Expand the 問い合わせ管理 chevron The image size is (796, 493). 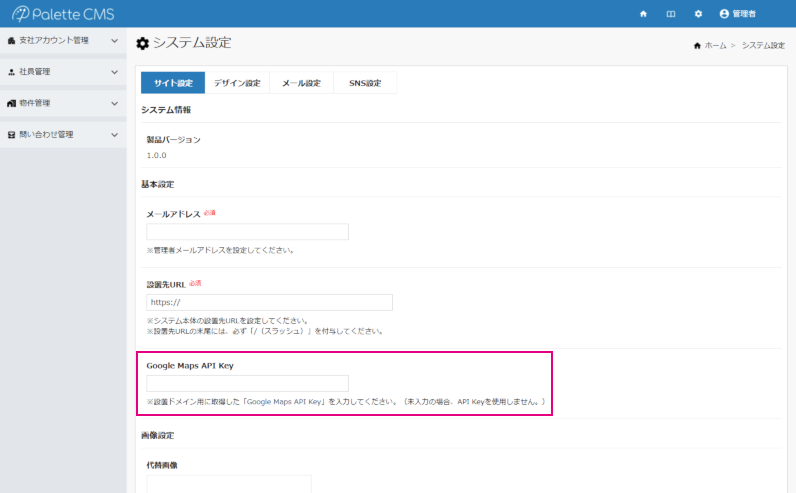(x=115, y=135)
